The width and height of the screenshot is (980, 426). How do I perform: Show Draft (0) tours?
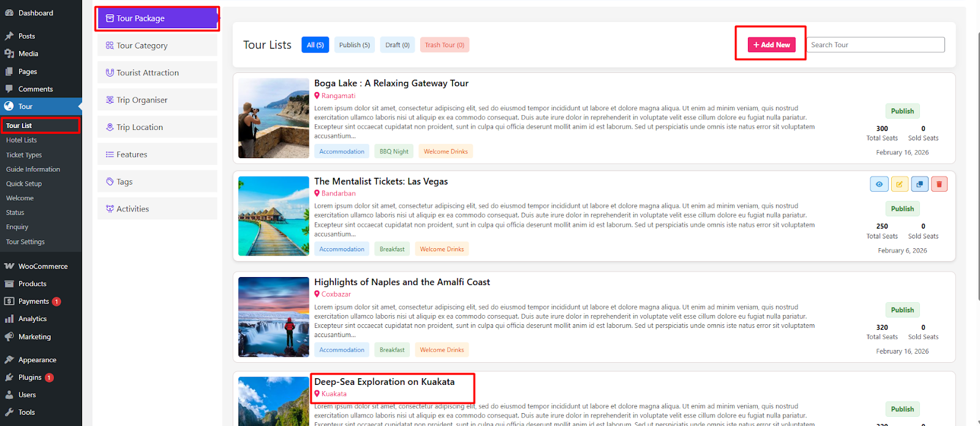tap(398, 45)
